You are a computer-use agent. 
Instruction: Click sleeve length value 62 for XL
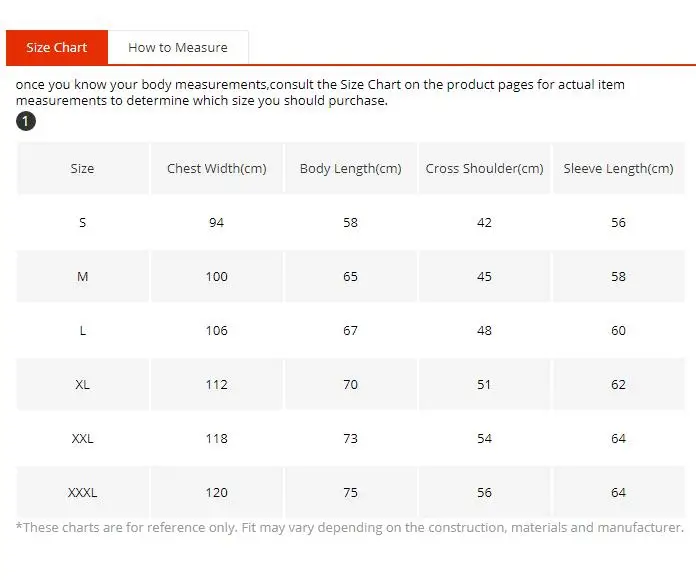[x=618, y=384]
